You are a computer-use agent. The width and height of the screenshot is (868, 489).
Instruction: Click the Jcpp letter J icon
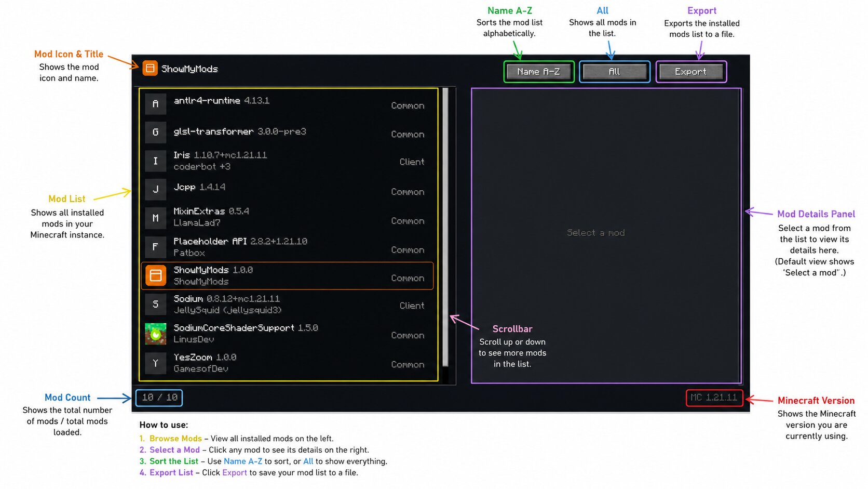(x=155, y=190)
